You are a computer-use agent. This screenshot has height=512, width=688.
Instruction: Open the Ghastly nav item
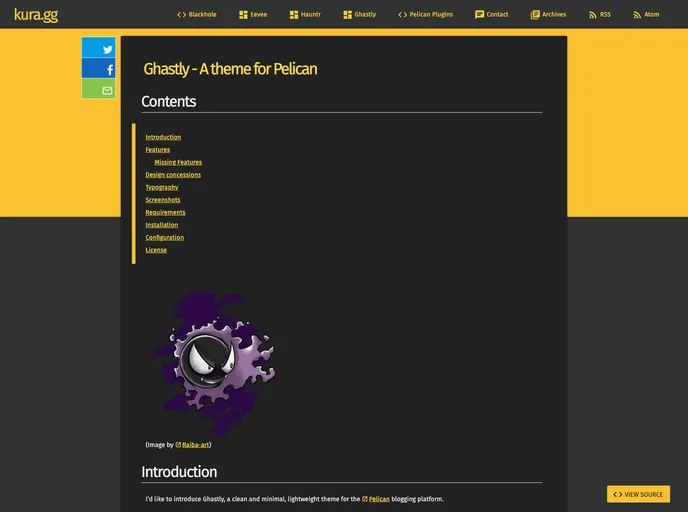click(359, 14)
